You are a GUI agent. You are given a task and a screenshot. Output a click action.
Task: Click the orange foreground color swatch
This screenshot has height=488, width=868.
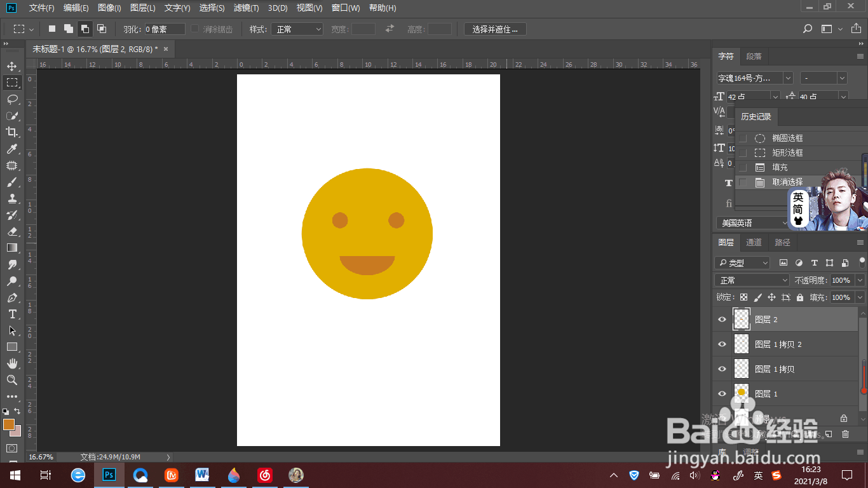tap(9, 424)
